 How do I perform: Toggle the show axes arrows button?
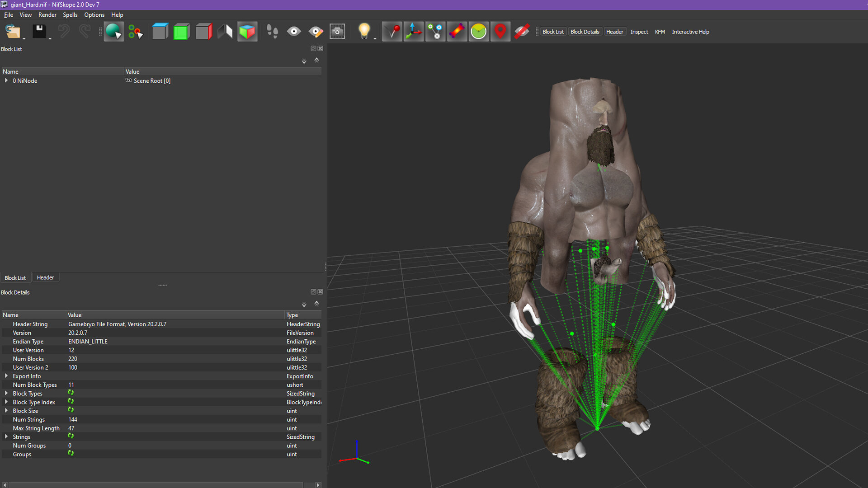[414, 32]
